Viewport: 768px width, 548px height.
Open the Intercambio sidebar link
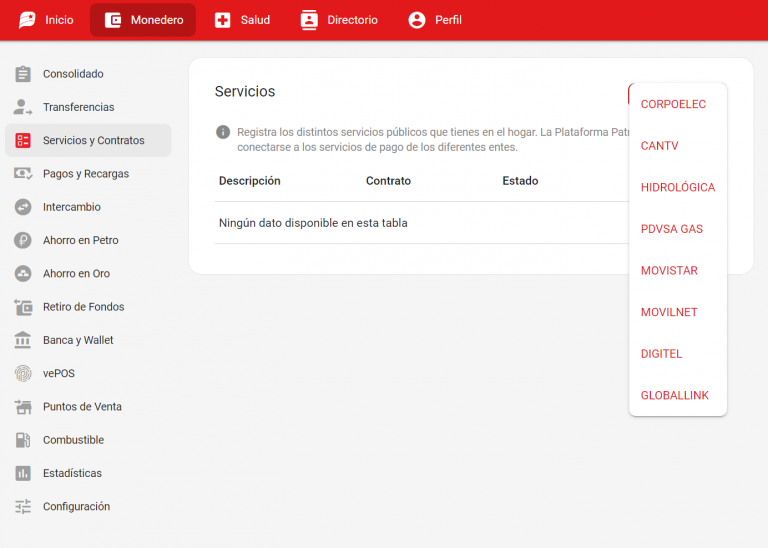(88, 207)
